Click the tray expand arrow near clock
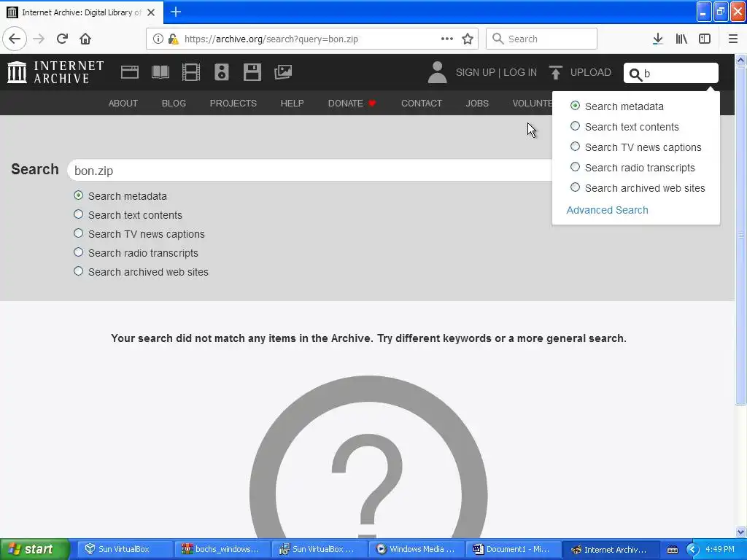747x560 pixels. pos(692,550)
